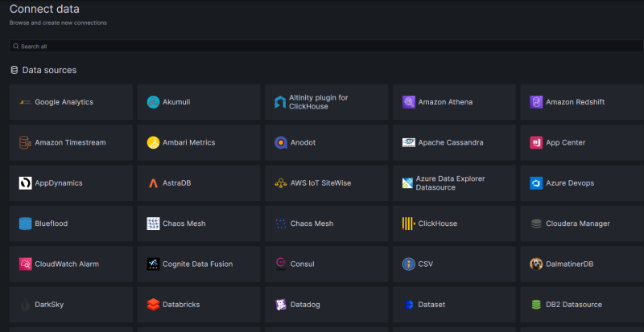
Task: Choose the CloudWatch Alarm data source
Action: click(x=71, y=264)
